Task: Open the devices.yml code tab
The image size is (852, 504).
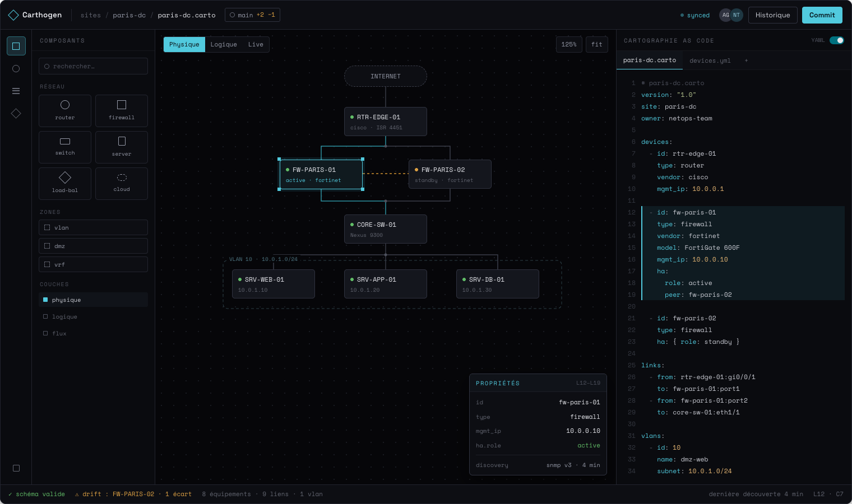Action: coord(710,60)
